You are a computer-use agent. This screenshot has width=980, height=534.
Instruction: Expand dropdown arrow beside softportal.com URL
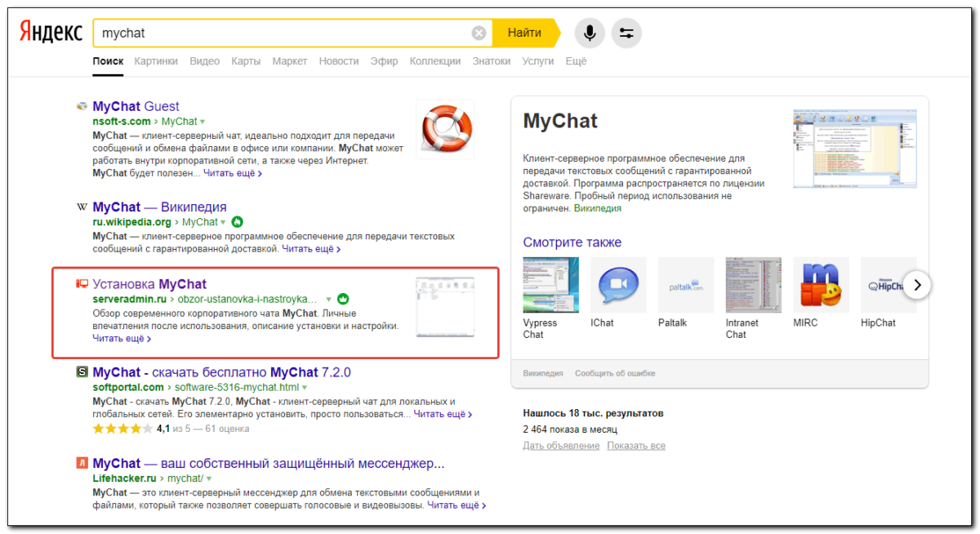[305, 387]
